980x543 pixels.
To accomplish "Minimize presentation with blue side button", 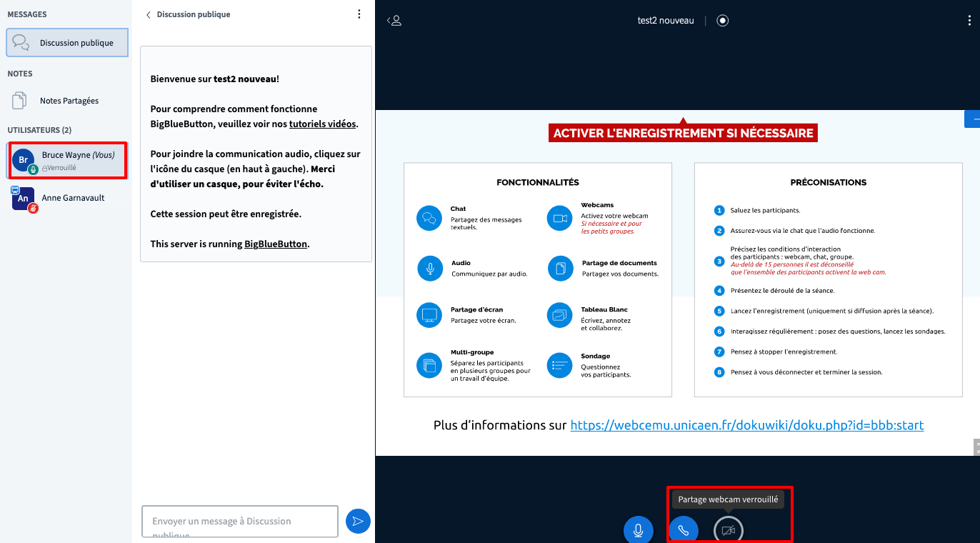I will pyautogui.click(x=972, y=119).
